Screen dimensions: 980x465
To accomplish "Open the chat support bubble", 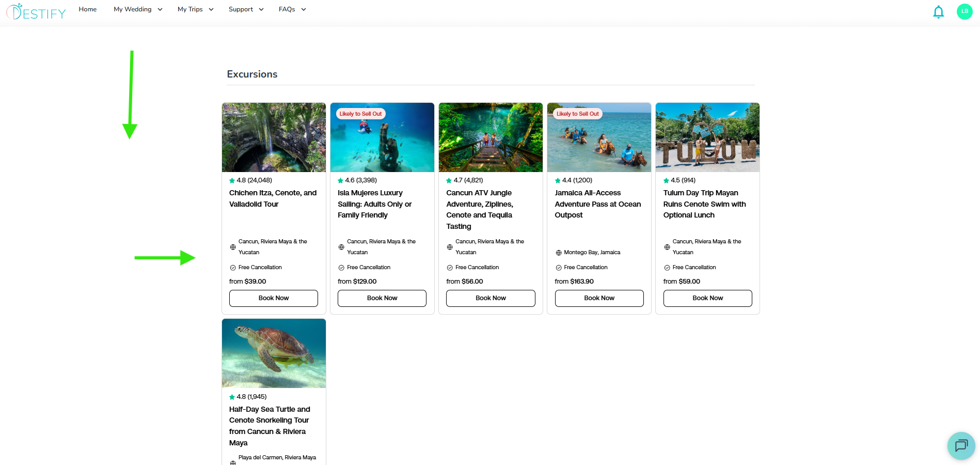I will point(961,445).
